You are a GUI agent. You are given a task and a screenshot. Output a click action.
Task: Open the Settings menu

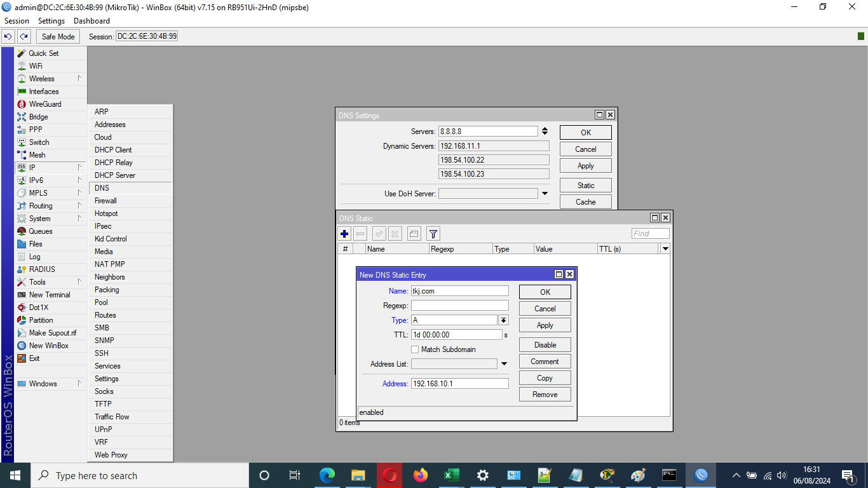coord(51,21)
